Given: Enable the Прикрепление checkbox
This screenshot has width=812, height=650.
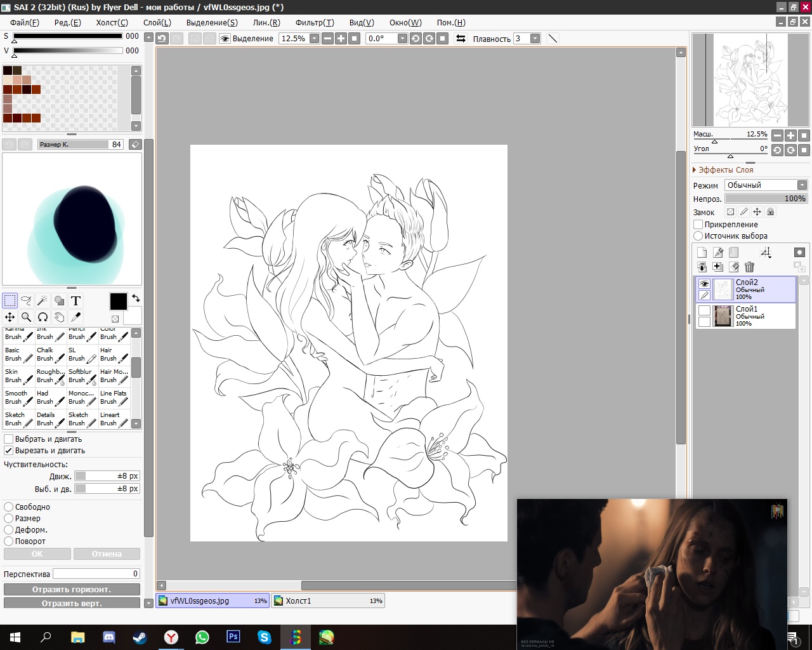Looking at the screenshot, I should (x=698, y=225).
